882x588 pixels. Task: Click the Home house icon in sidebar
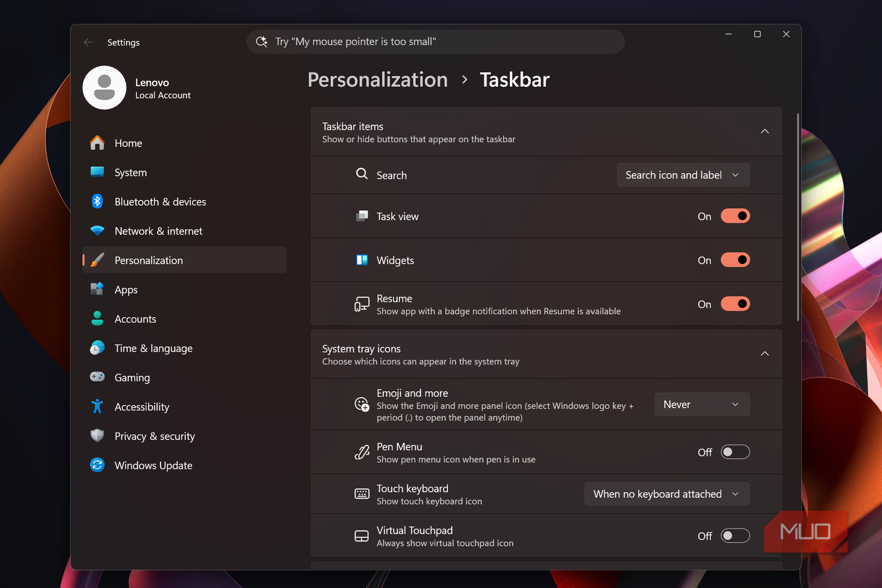[x=97, y=143]
